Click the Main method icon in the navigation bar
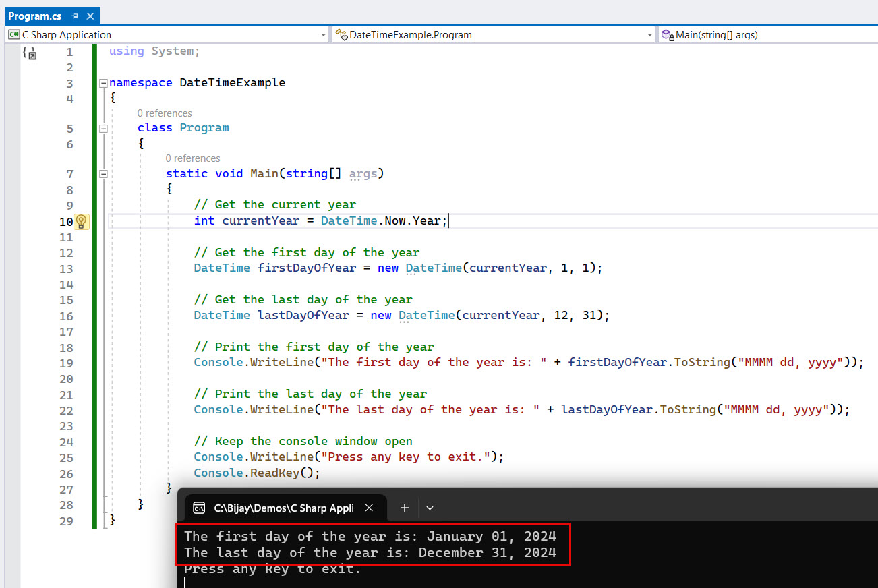The image size is (878, 588). coord(667,34)
